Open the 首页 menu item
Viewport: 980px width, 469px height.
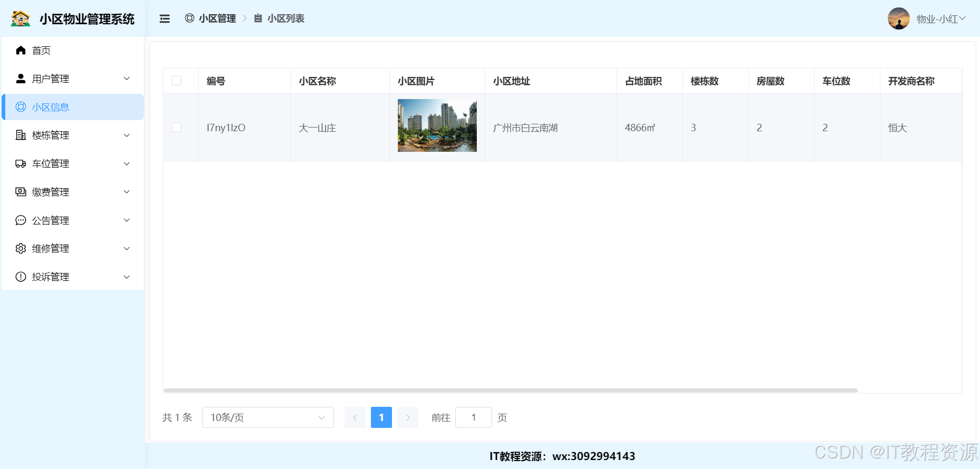tap(73, 50)
